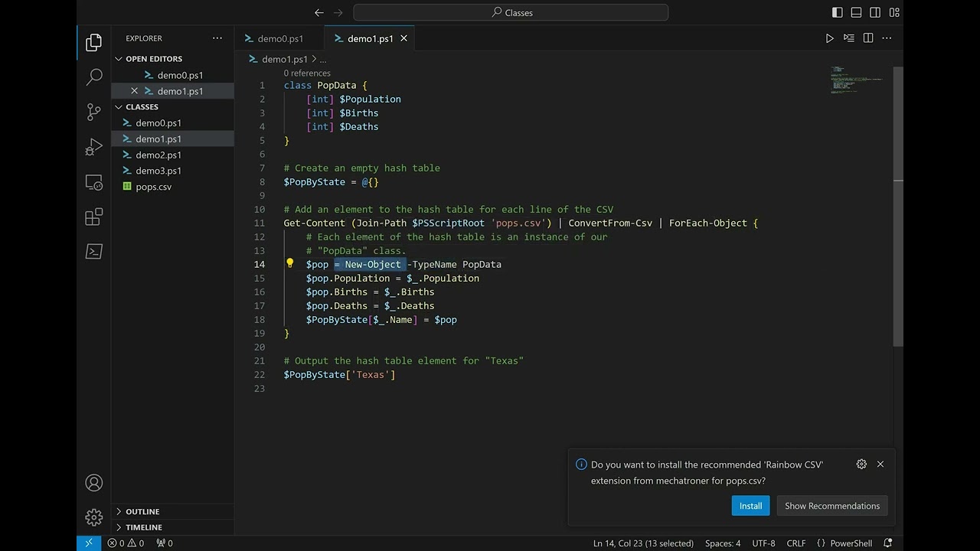Open notification settings gear
The height and width of the screenshot is (551, 980).
click(861, 465)
